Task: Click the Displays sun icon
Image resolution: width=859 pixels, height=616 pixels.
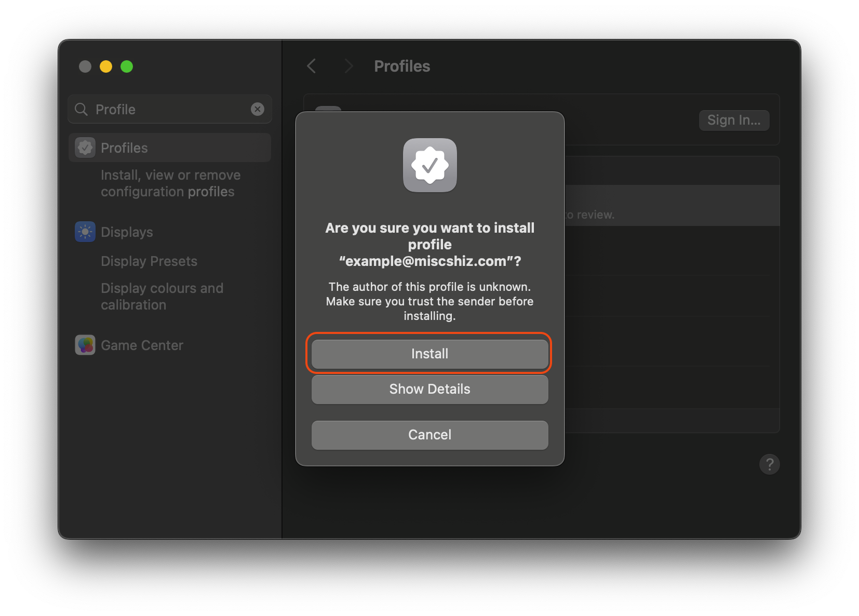Action: pyautogui.click(x=85, y=232)
